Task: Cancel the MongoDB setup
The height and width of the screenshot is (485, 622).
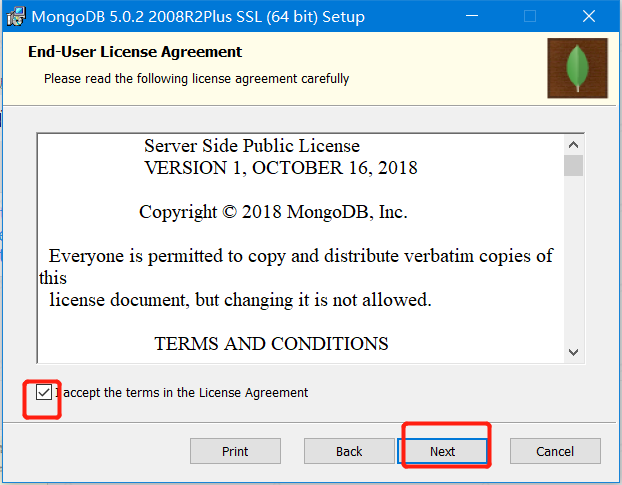Action: [555, 451]
